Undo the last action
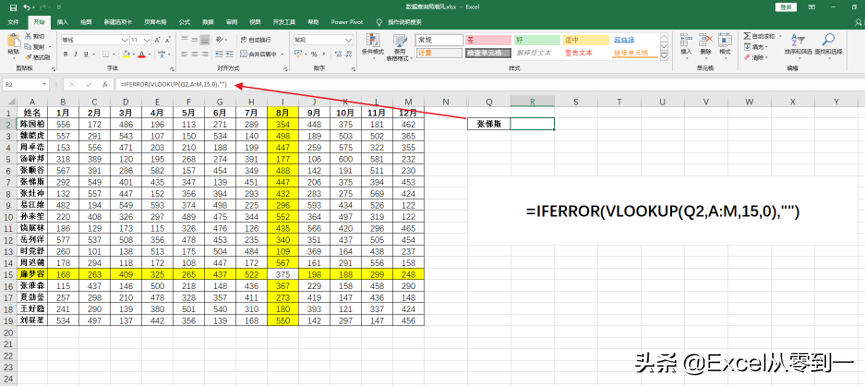This screenshot has height=386, width=865. coord(26,8)
